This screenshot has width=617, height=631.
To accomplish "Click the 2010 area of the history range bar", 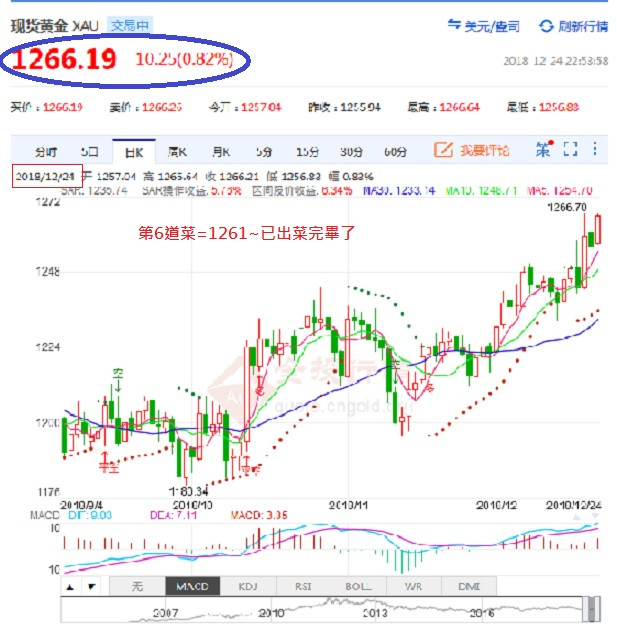I will click(x=271, y=613).
